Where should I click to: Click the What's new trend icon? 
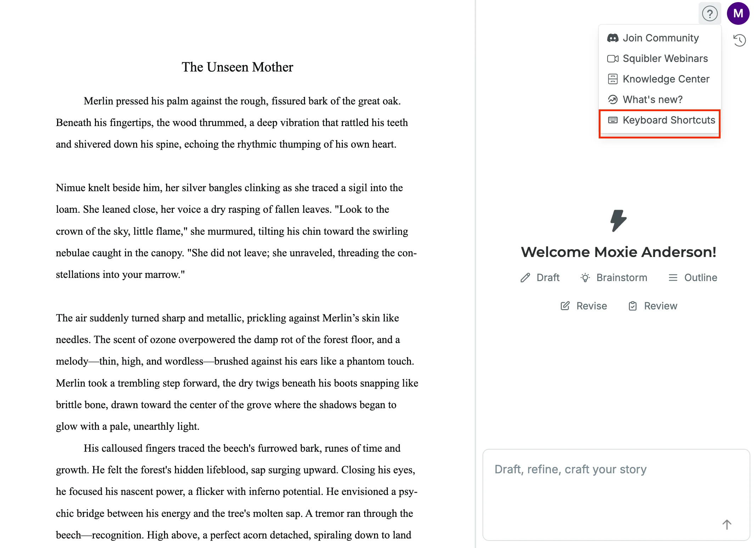tap(613, 99)
